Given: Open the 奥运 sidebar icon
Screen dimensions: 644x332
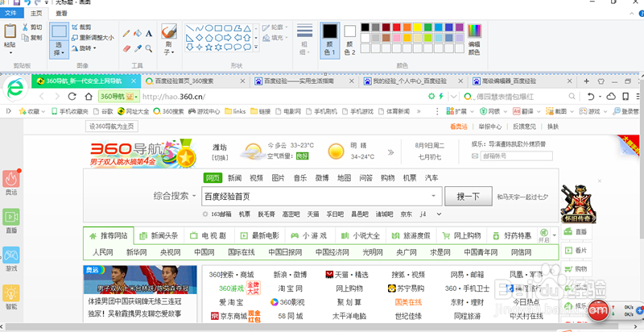Looking at the screenshot, I should (x=11, y=178).
